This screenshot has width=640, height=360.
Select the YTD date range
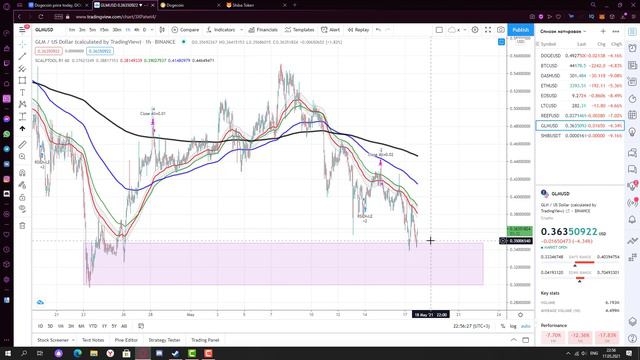(93, 326)
